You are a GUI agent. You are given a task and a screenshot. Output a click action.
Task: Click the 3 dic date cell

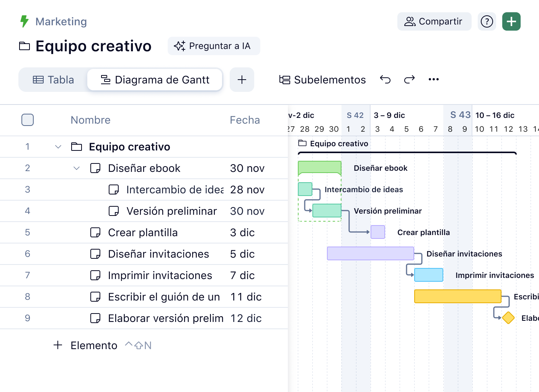[x=242, y=232]
